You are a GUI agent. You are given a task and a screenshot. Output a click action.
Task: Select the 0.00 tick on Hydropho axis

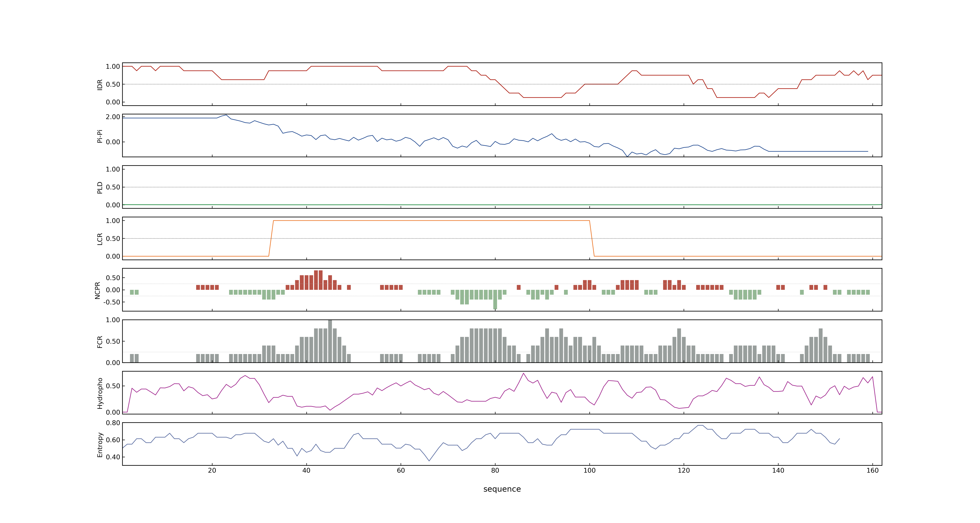[x=113, y=412]
